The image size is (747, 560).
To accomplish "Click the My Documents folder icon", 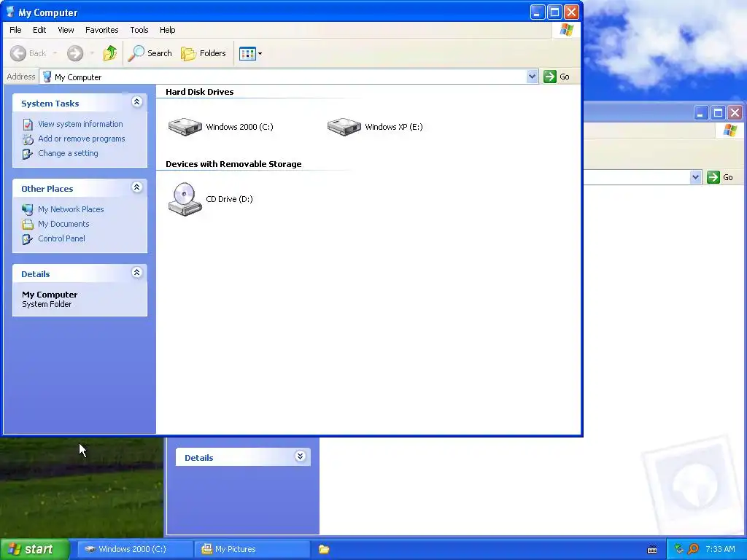I will pos(28,225).
